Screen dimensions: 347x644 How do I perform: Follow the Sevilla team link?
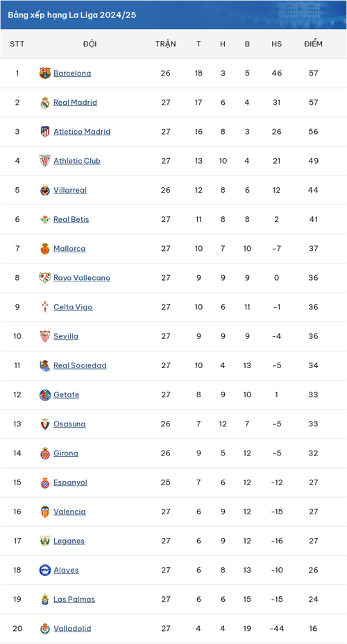point(66,336)
